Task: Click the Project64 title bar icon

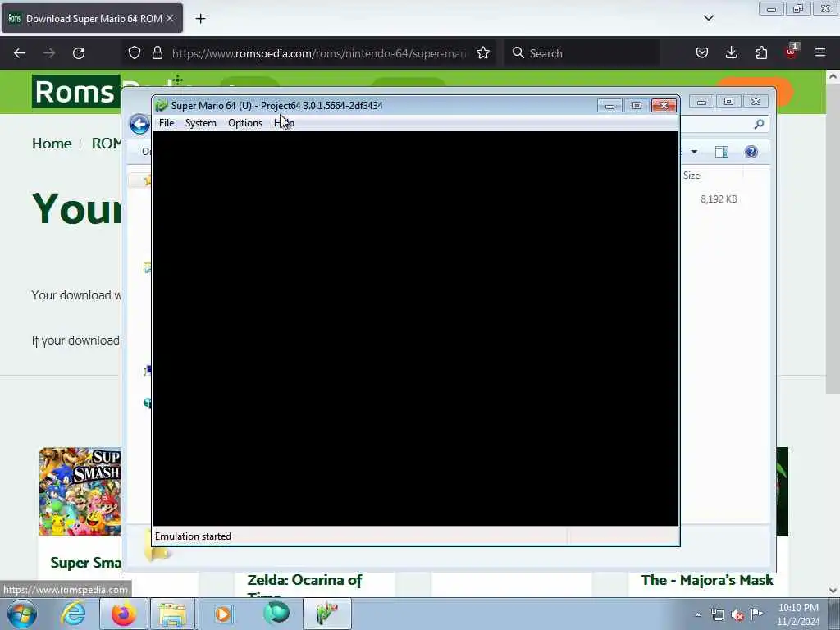Action: (x=162, y=106)
